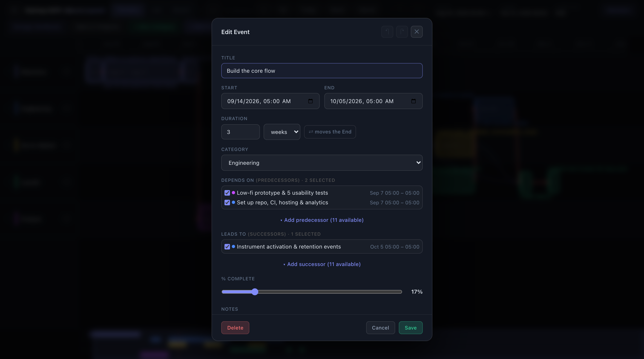Expand Add successor (11 available)
Screen dimensions: 644x359
(x=322, y=264)
